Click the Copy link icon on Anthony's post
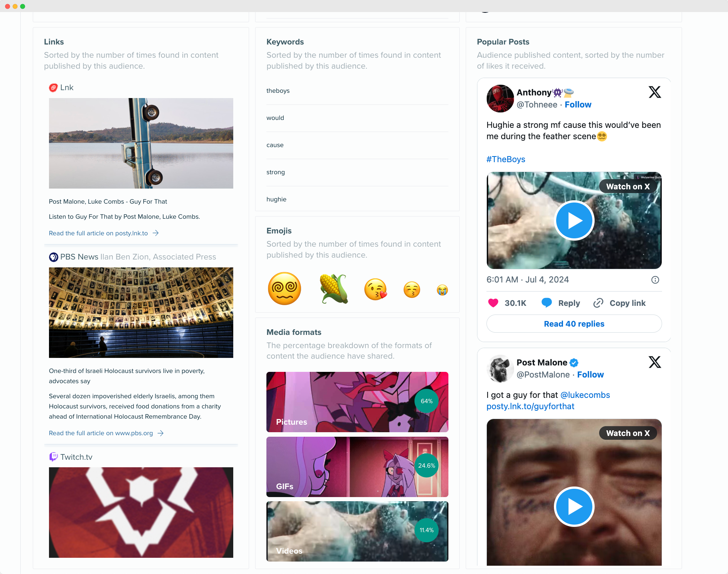 599,303
